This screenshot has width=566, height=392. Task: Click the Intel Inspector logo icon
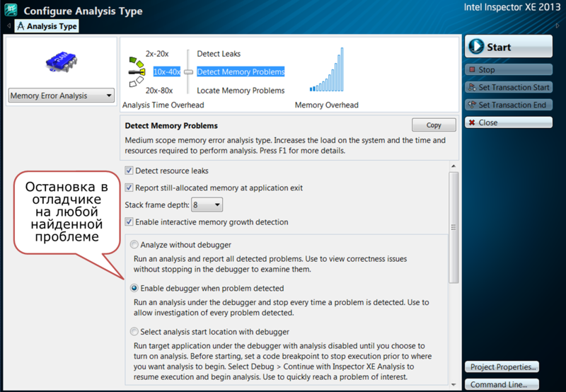pos(11,10)
